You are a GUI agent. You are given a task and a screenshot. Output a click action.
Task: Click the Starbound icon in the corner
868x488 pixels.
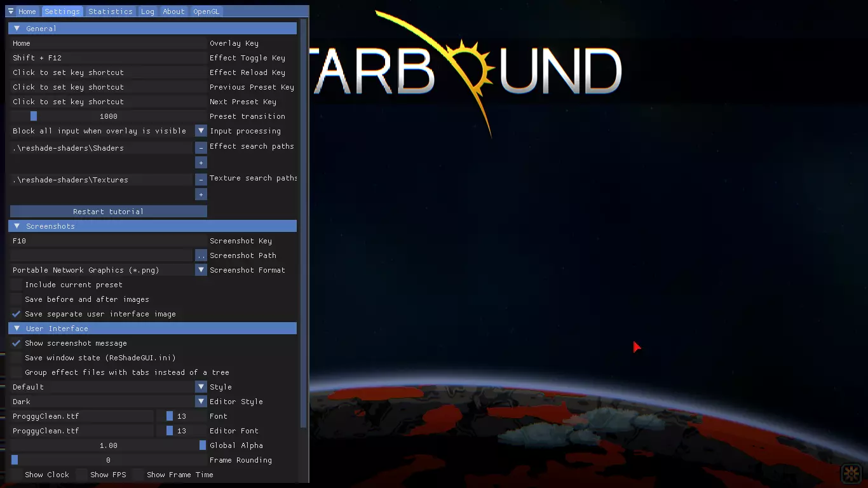click(x=851, y=473)
